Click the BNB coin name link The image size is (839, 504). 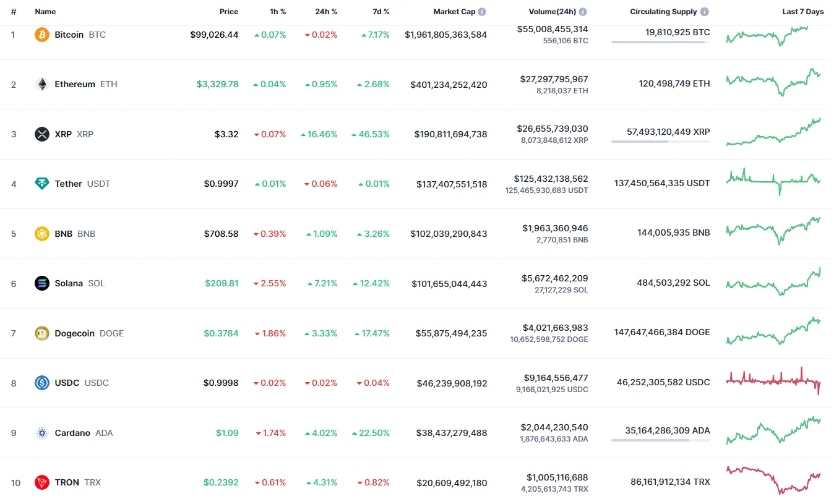[63, 234]
